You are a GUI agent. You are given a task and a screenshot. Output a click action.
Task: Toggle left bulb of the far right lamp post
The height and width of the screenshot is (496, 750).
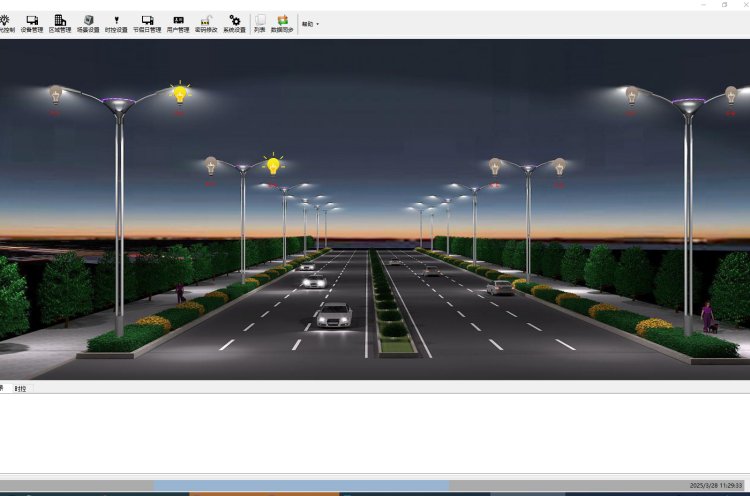point(632,96)
